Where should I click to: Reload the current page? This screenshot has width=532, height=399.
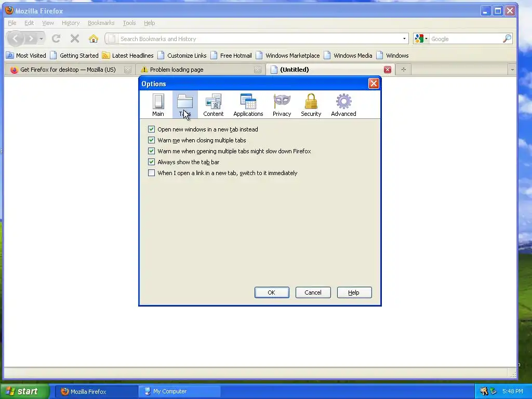click(x=56, y=38)
